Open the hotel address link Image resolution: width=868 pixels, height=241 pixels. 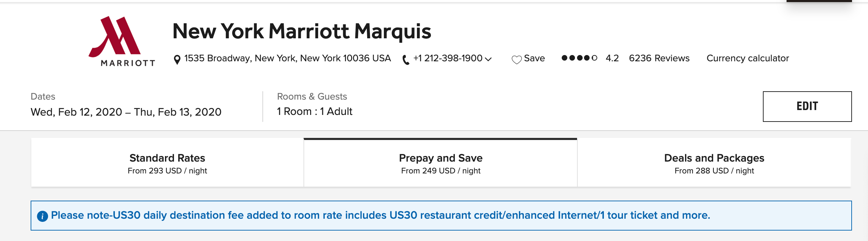(287, 58)
